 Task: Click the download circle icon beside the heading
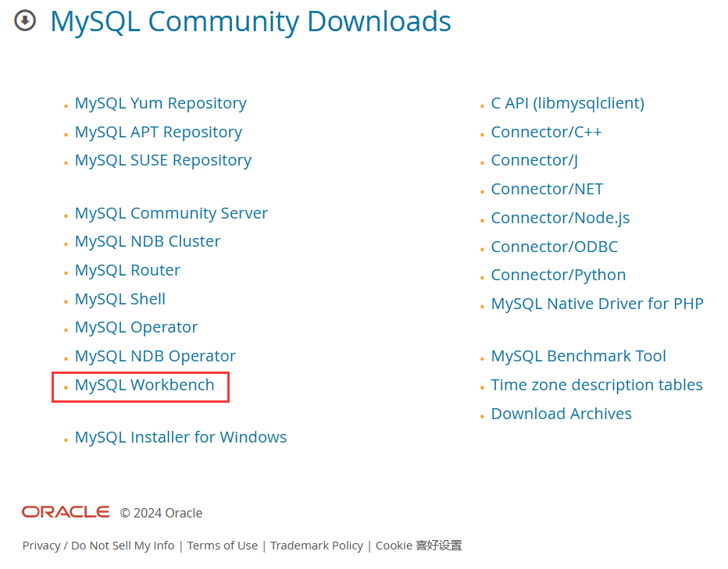pyautogui.click(x=25, y=20)
